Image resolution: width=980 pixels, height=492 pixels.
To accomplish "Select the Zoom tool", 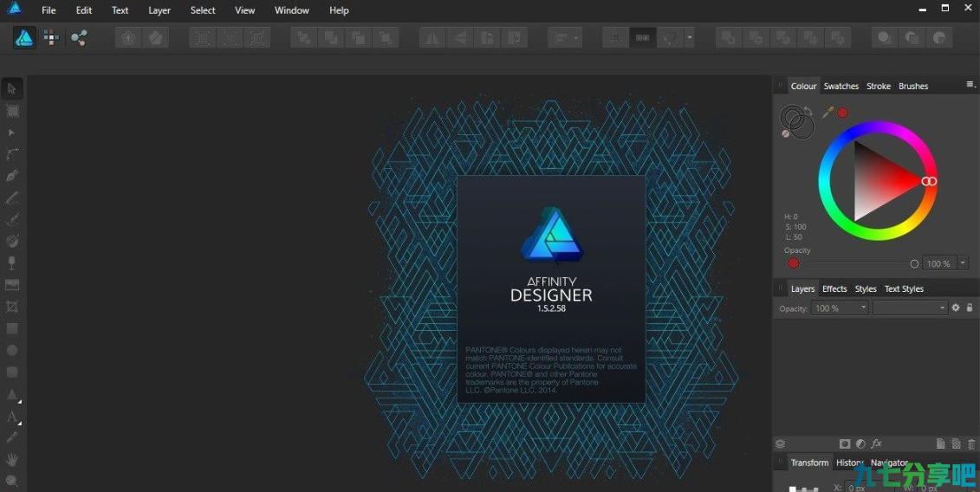I will click(x=12, y=481).
